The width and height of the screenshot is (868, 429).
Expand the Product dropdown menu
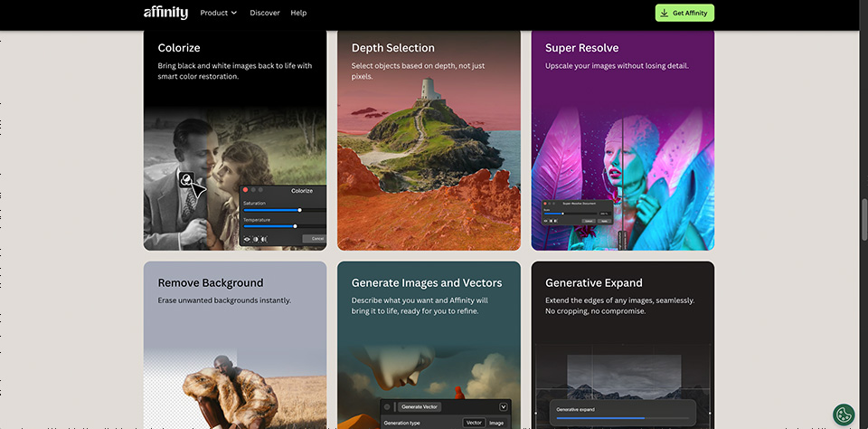pos(218,13)
